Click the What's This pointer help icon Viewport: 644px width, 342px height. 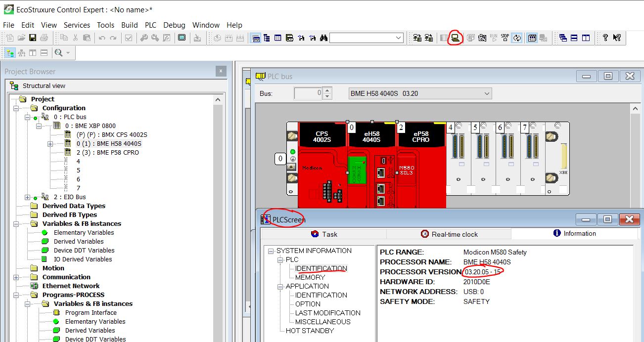(617, 38)
